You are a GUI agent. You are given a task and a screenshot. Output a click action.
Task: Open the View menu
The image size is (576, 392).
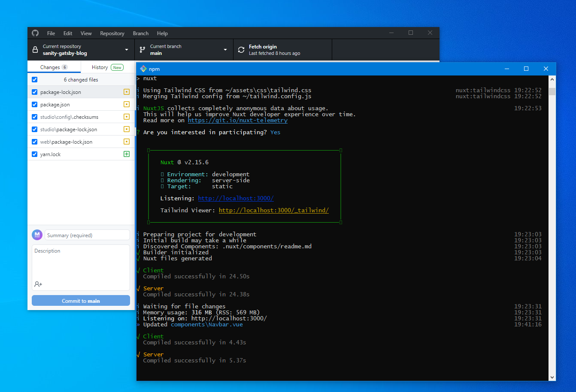(86, 33)
